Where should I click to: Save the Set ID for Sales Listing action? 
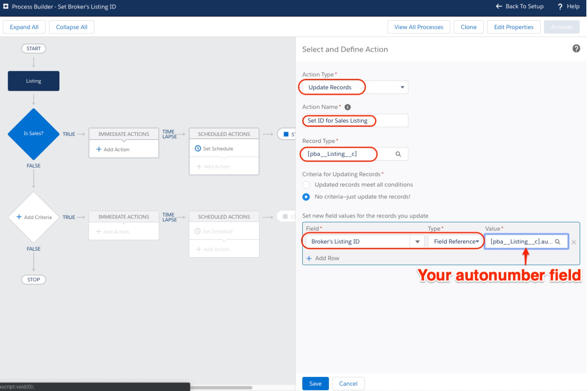tap(315, 383)
